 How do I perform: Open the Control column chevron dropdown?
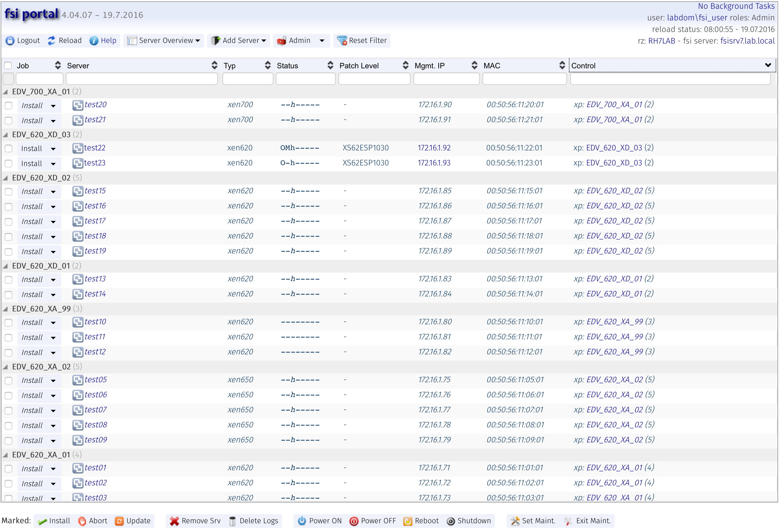768,65
